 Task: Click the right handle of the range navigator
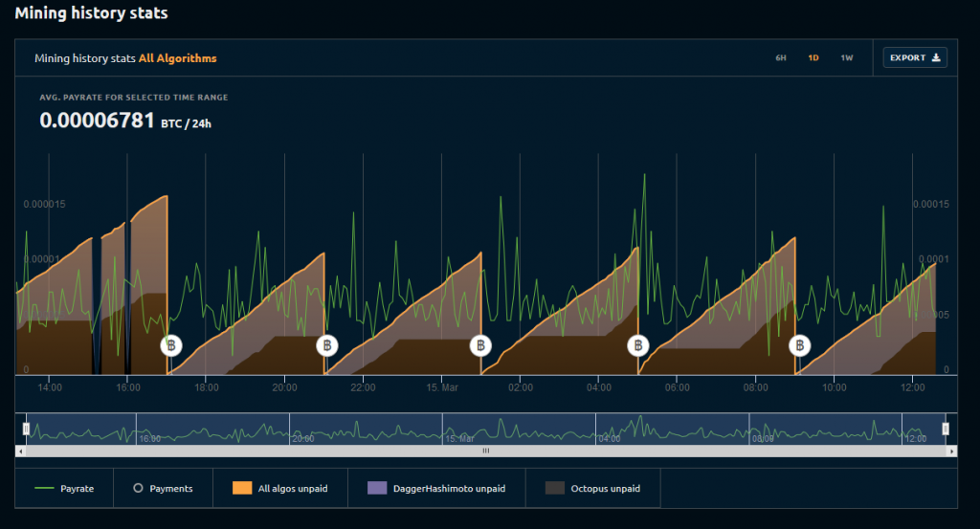point(946,429)
